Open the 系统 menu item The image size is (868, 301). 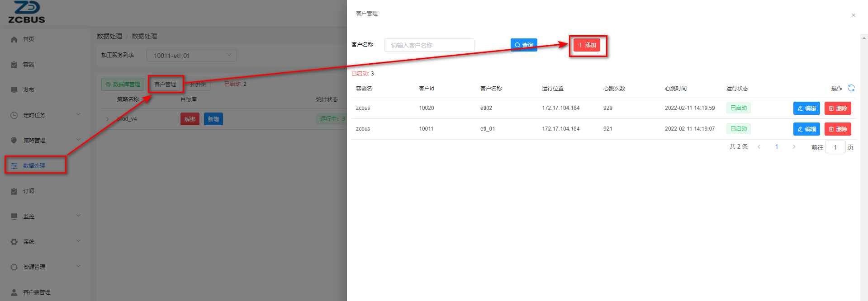click(29, 242)
